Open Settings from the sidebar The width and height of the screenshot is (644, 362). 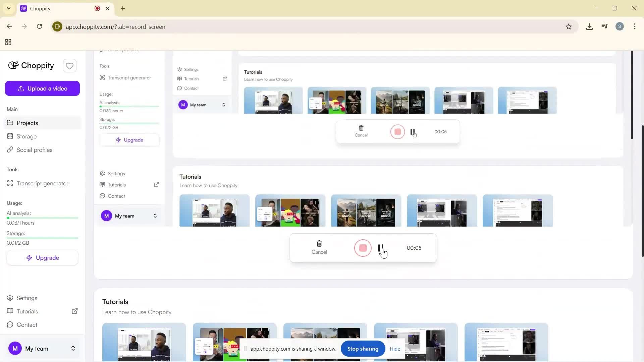pyautogui.click(x=26, y=298)
